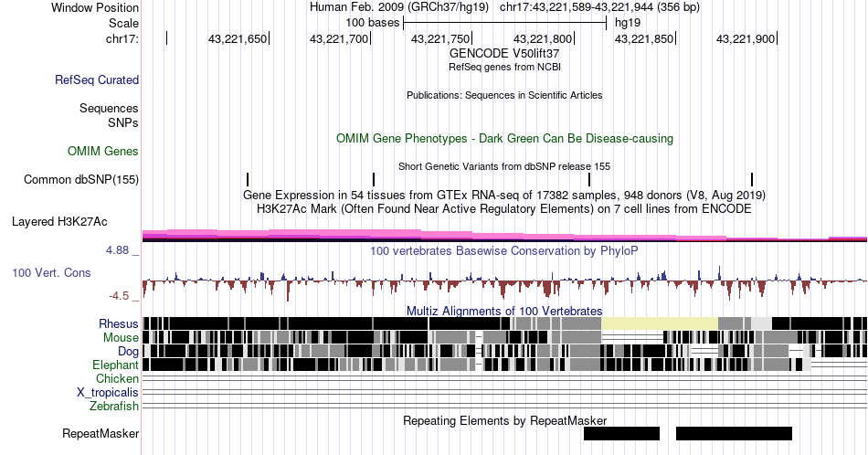
Task: Select the X_tropicalis alignment row label
Action: point(108,393)
